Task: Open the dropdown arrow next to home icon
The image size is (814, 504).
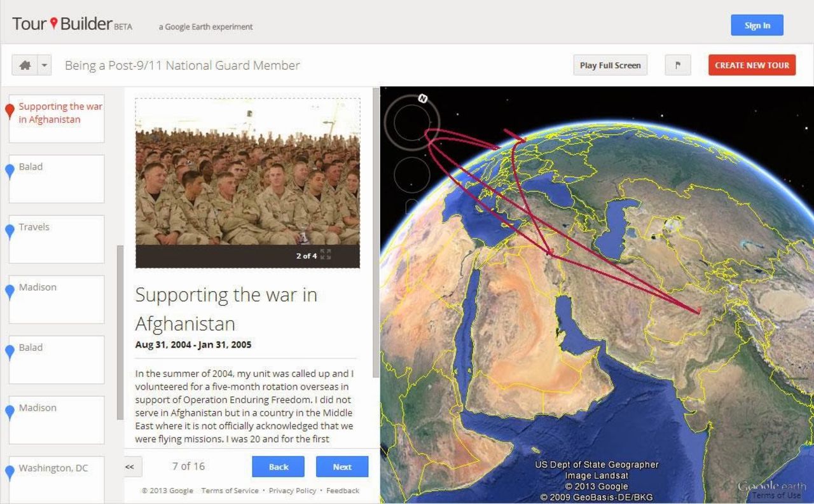Action: [x=43, y=65]
